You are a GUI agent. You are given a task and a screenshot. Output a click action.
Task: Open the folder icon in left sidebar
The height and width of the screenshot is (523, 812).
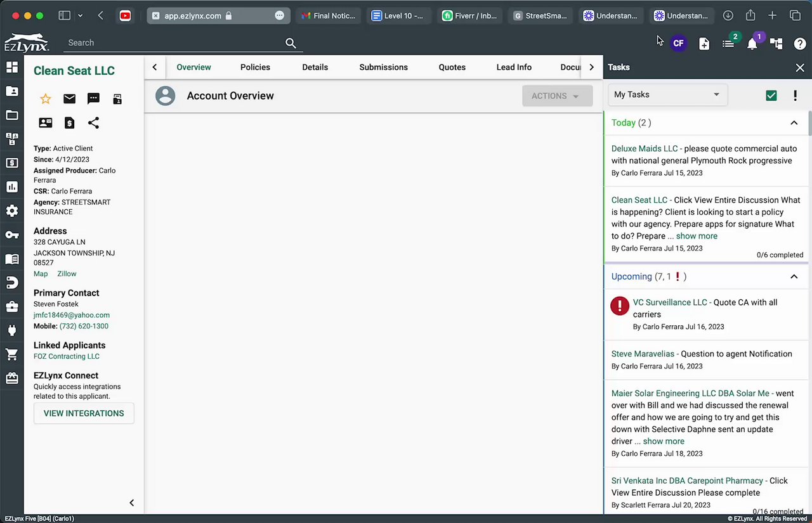[x=11, y=115]
